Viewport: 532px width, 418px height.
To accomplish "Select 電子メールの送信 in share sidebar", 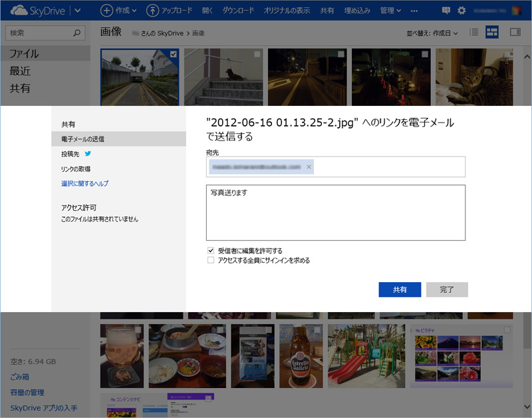I will click(82, 139).
